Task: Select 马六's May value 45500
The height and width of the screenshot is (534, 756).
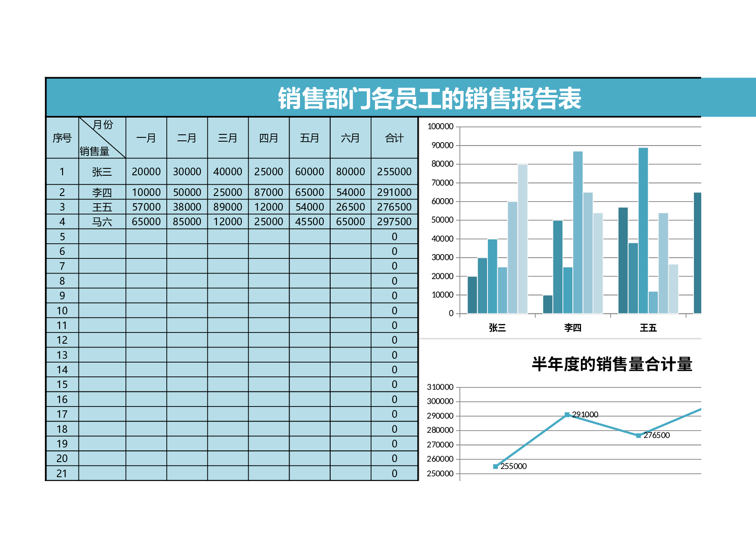Action: pyautogui.click(x=309, y=222)
